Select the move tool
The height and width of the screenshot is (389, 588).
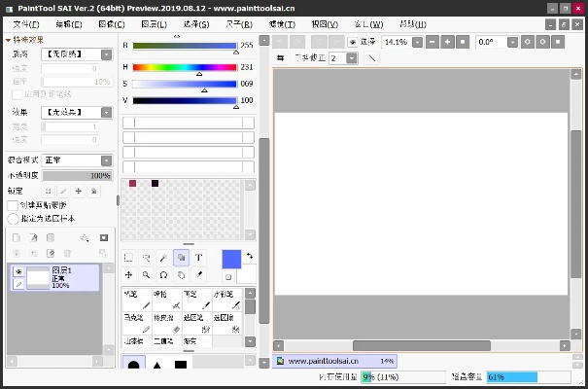click(x=129, y=275)
